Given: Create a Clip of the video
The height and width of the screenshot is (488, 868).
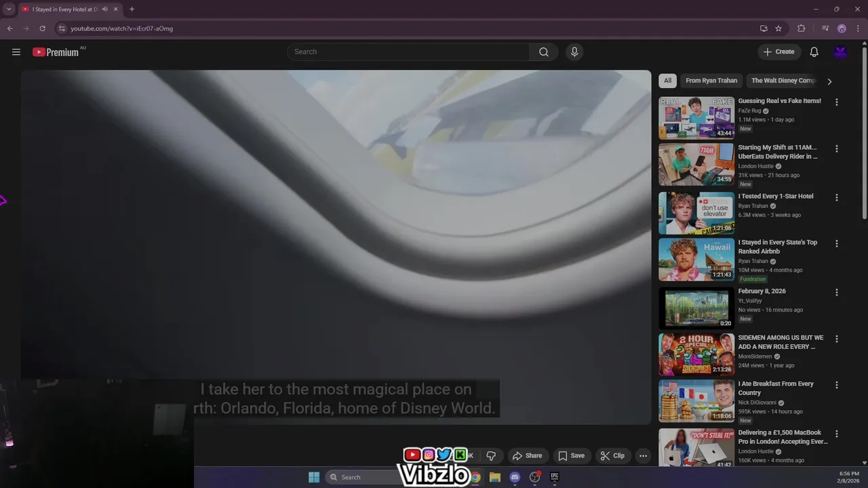Looking at the screenshot, I should (612, 455).
